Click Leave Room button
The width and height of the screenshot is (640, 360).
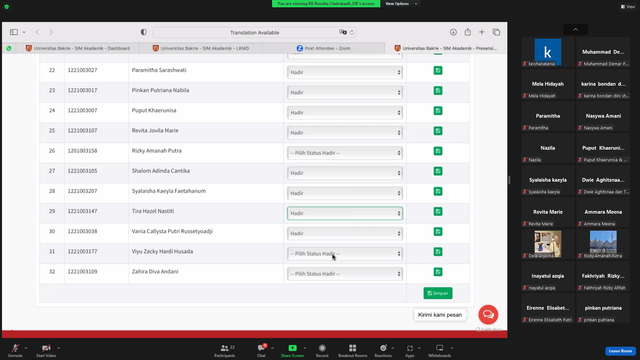[620, 351]
